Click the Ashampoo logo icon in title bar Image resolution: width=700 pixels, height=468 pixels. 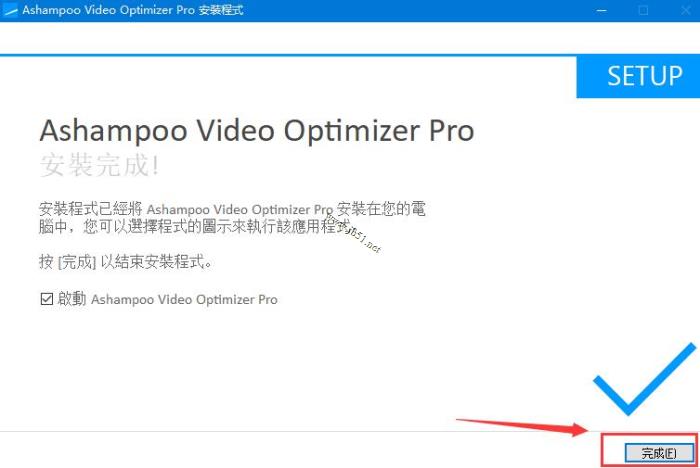click(x=9, y=10)
